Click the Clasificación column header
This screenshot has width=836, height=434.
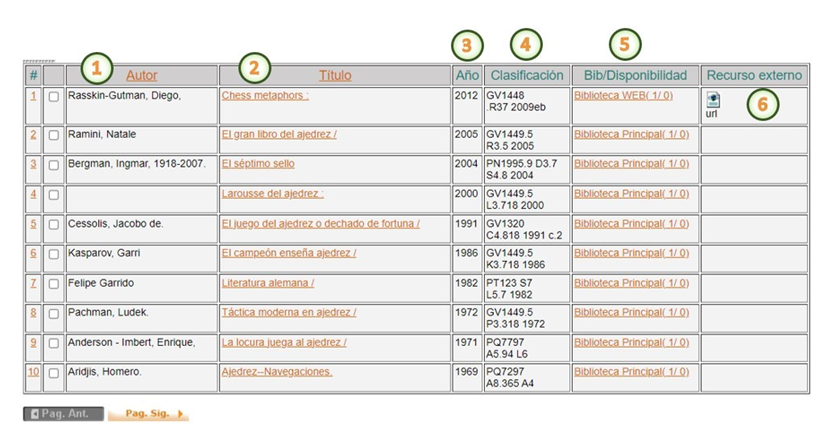[x=527, y=75]
